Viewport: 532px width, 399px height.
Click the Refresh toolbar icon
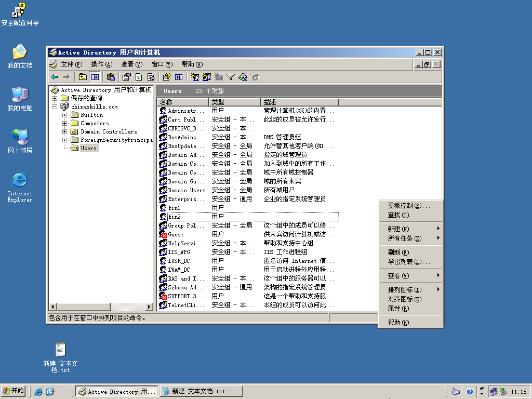click(x=139, y=77)
